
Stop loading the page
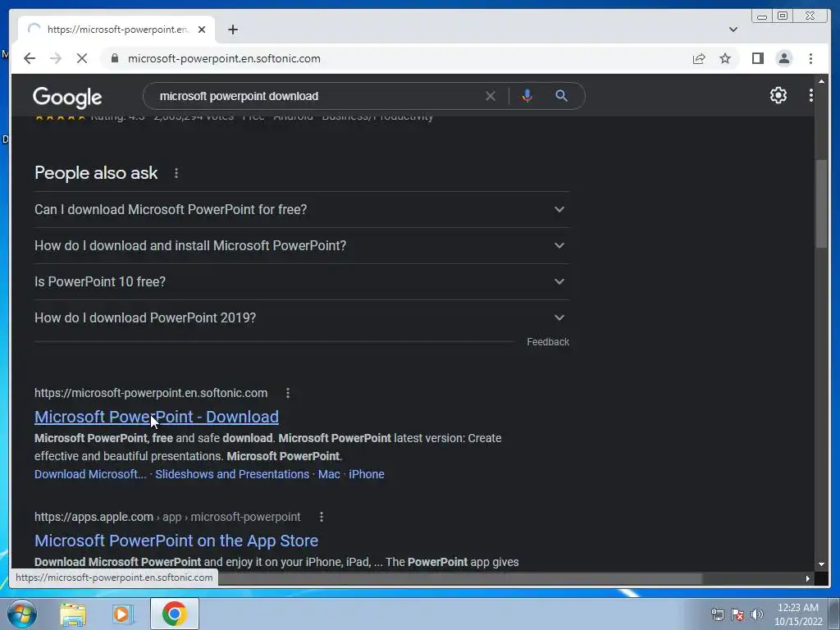pos(82,58)
